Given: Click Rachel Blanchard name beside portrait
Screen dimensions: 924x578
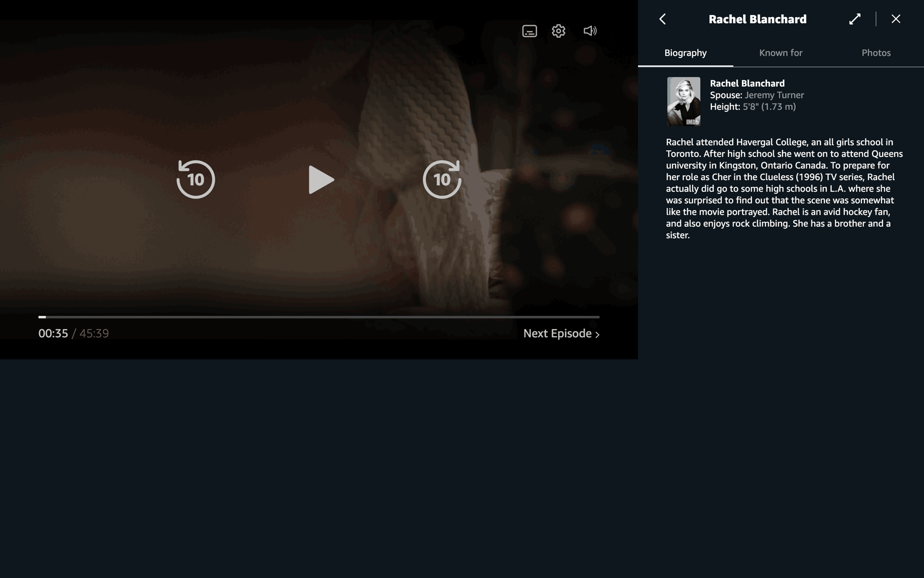Looking at the screenshot, I should (747, 83).
